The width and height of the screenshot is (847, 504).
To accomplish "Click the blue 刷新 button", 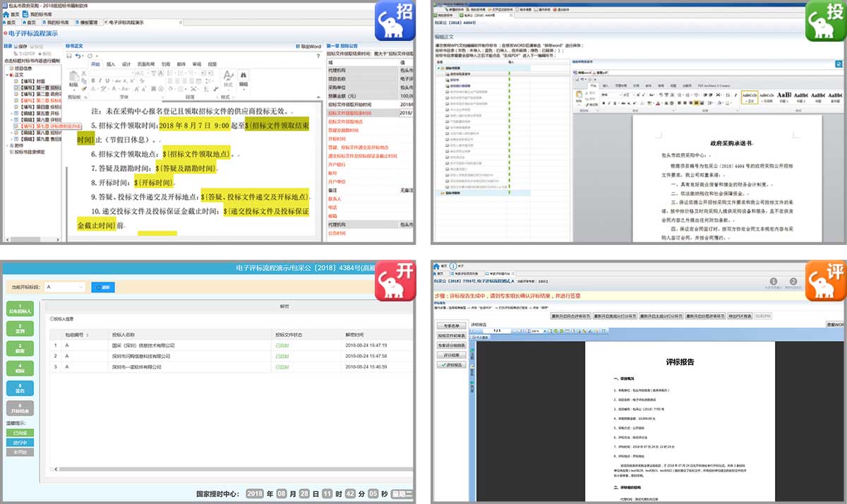I will click(103, 287).
